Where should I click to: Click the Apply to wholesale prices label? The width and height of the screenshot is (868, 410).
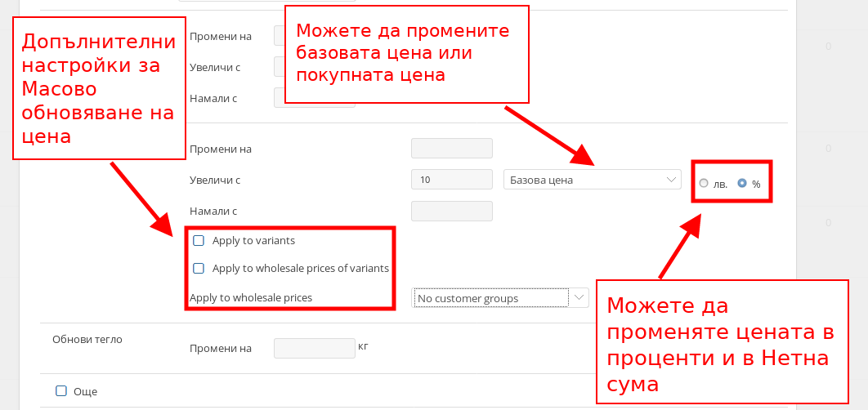(x=251, y=298)
